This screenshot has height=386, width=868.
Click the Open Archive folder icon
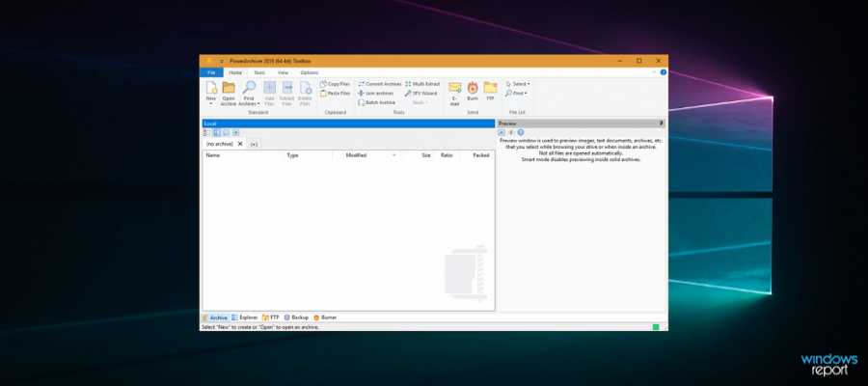(229, 88)
